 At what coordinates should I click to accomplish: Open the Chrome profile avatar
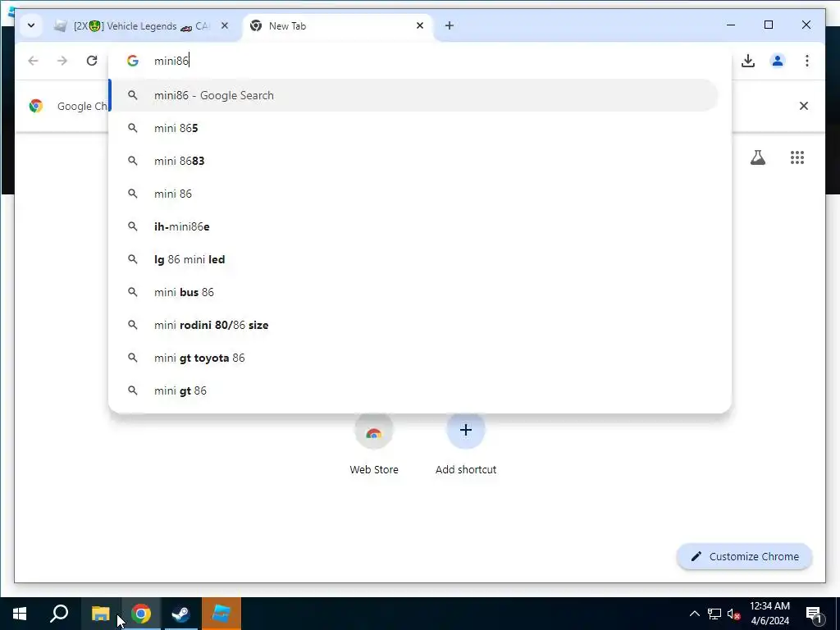coord(778,61)
